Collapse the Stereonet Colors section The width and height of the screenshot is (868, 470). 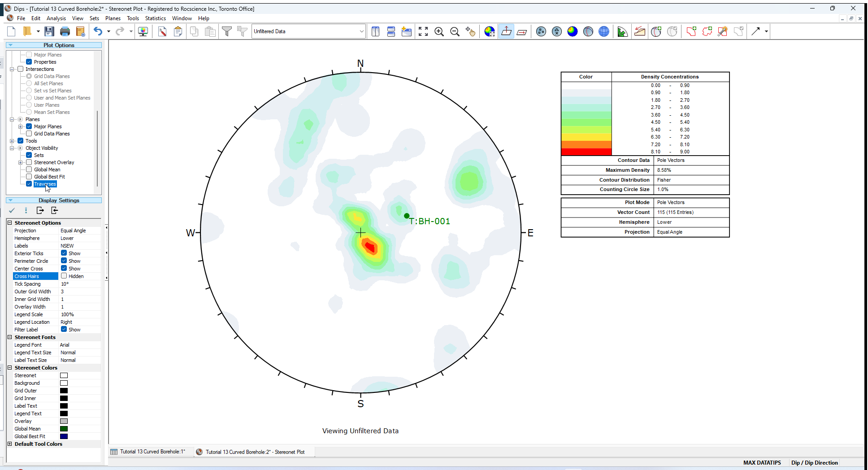(x=10, y=367)
